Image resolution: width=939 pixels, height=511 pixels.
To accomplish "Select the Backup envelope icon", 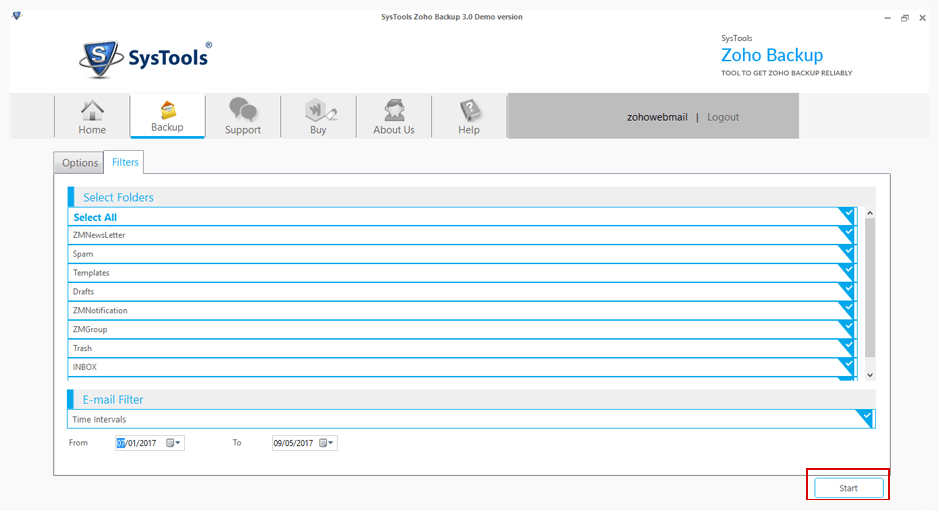I will 168,110.
